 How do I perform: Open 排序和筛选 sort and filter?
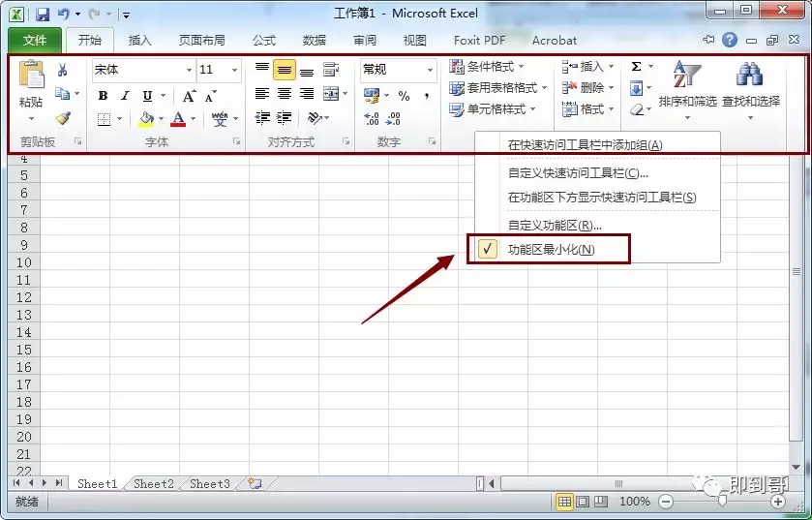(688, 89)
